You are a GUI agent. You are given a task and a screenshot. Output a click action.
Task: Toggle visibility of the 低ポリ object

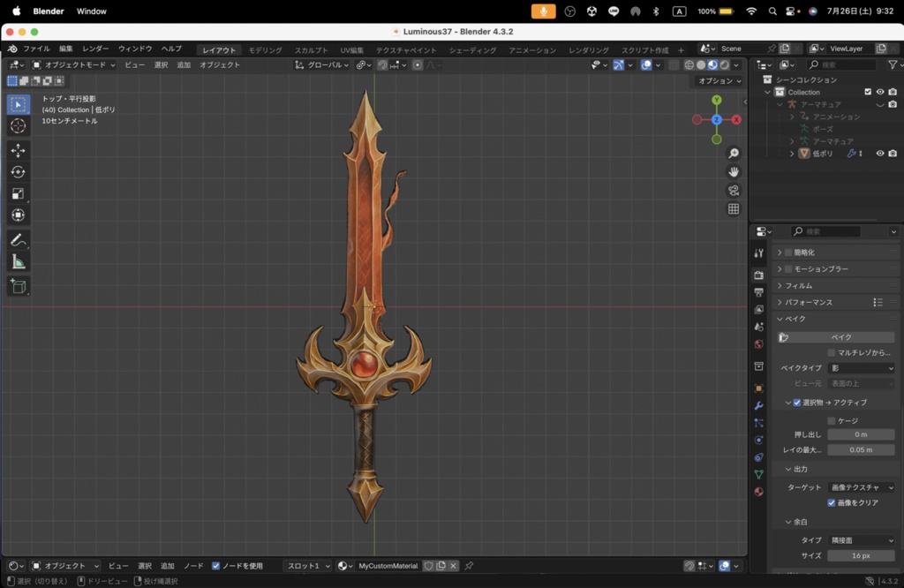(878, 153)
